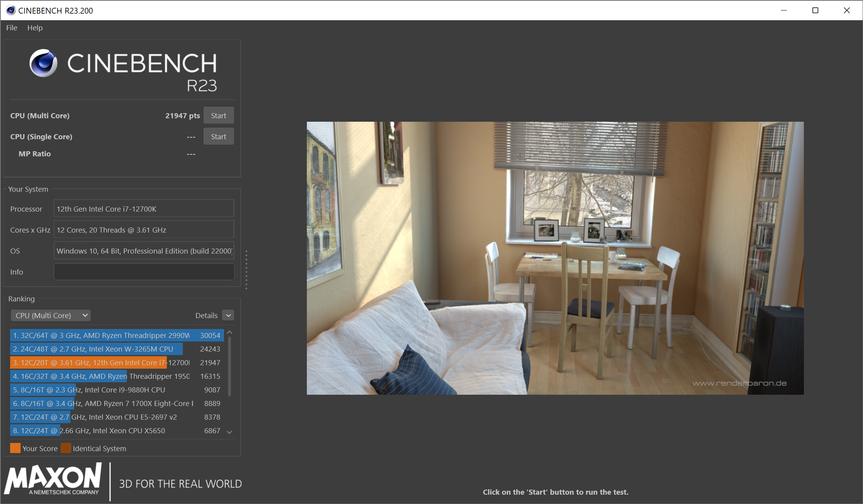The height and width of the screenshot is (504, 863).
Task: Expand the Details dropdown arrow
Action: tap(228, 315)
